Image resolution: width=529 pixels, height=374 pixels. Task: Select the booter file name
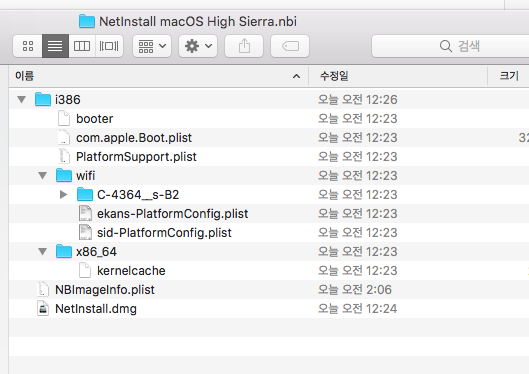(94, 119)
